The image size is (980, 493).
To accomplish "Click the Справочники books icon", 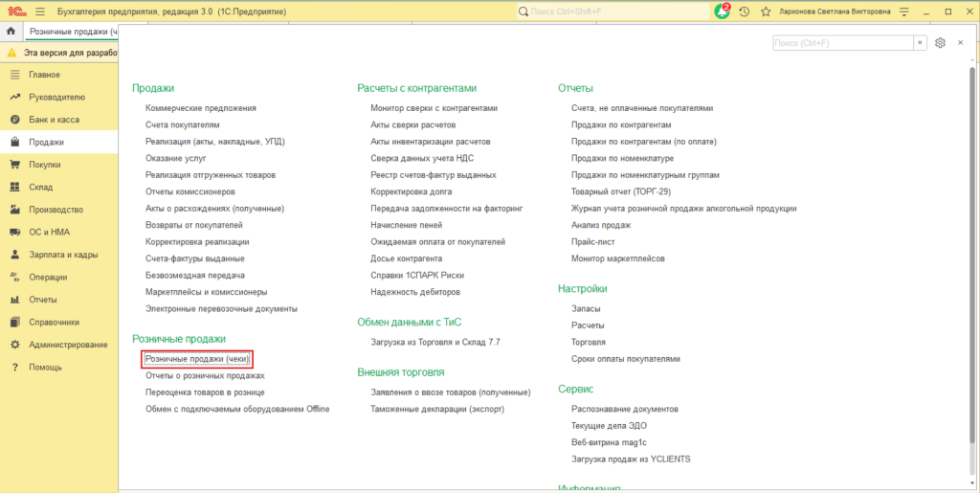I will tap(15, 322).
